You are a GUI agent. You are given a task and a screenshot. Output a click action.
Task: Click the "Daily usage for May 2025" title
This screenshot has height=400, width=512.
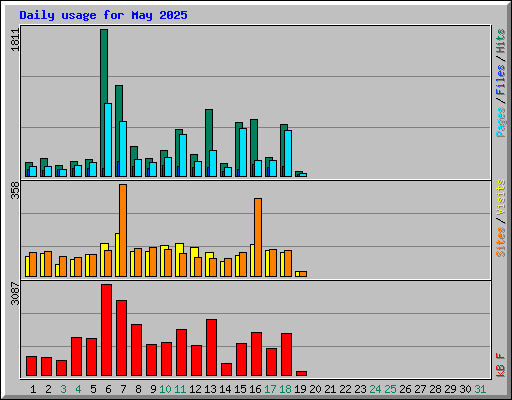coord(103,15)
